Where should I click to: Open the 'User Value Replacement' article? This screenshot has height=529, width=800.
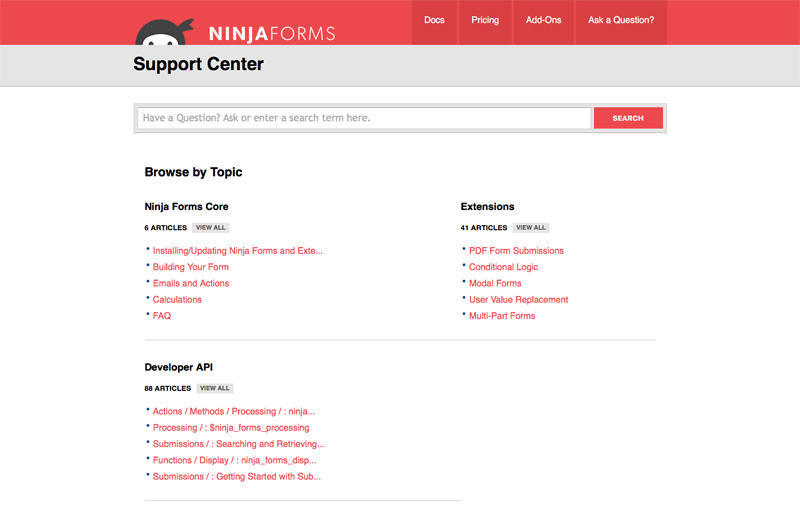pos(518,299)
